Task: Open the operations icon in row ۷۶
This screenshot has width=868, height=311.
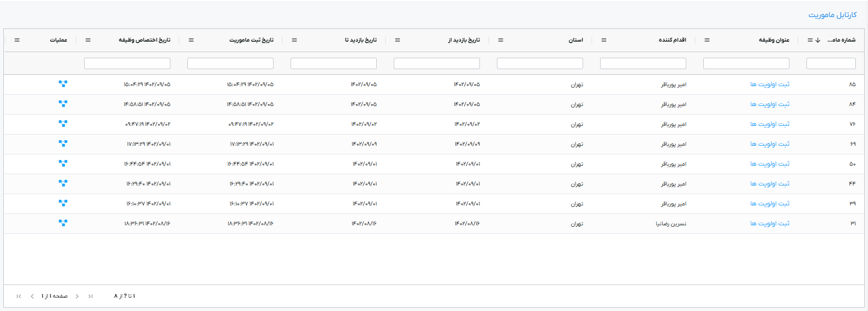Action: pyautogui.click(x=63, y=124)
